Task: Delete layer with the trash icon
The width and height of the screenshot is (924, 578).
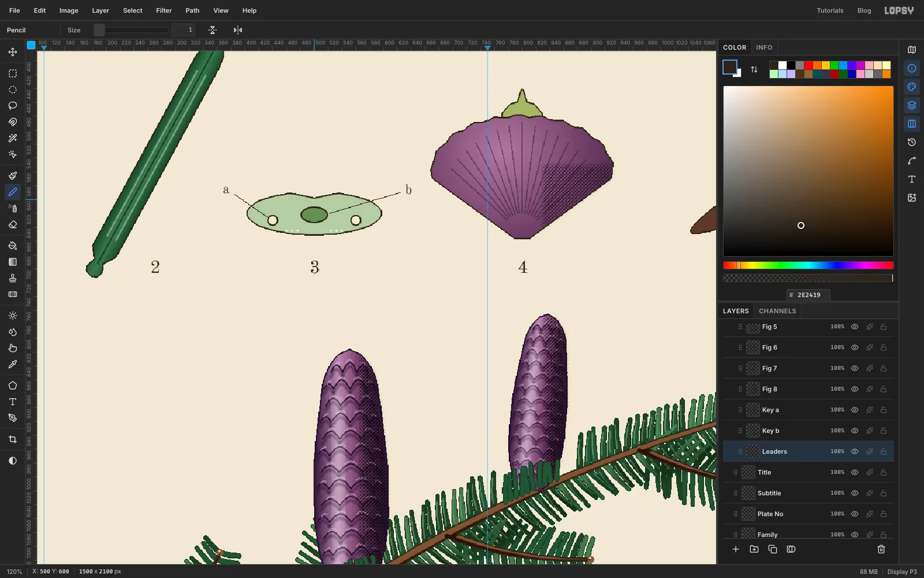Action: click(x=881, y=549)
